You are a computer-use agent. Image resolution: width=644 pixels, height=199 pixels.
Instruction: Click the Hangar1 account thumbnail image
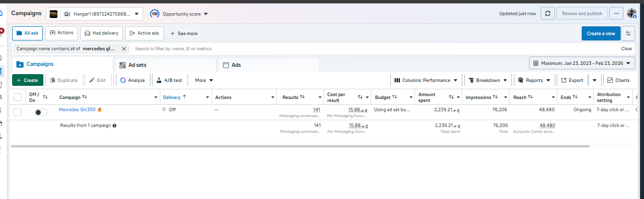(54, 14)
